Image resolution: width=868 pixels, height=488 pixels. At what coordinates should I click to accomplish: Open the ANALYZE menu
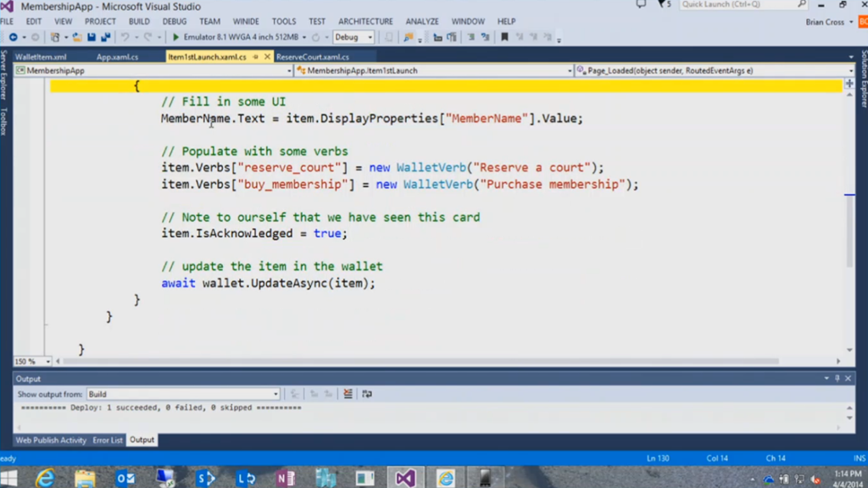tap(422, 21)
